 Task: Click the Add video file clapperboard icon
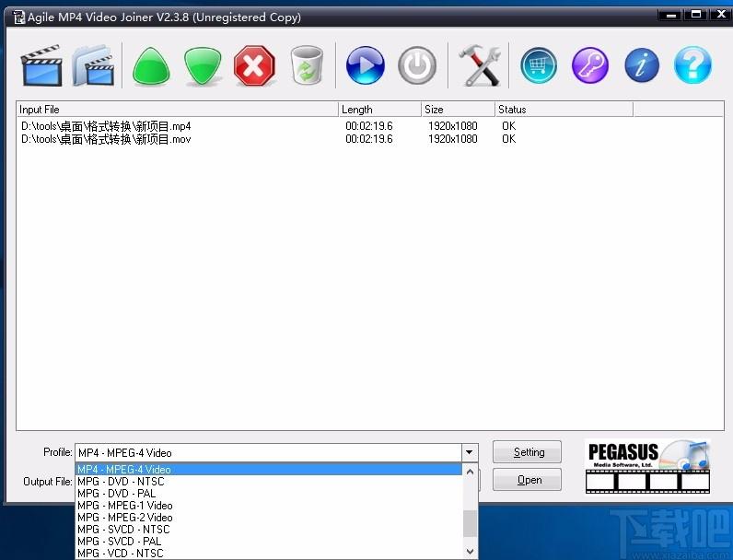[41, 65]
